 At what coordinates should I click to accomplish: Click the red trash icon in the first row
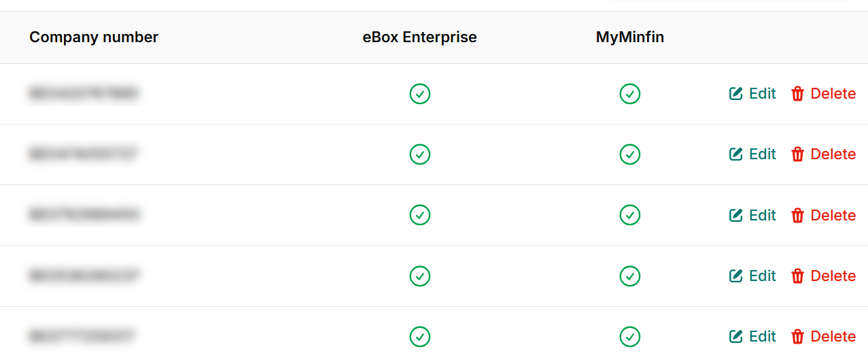[797, 94]
